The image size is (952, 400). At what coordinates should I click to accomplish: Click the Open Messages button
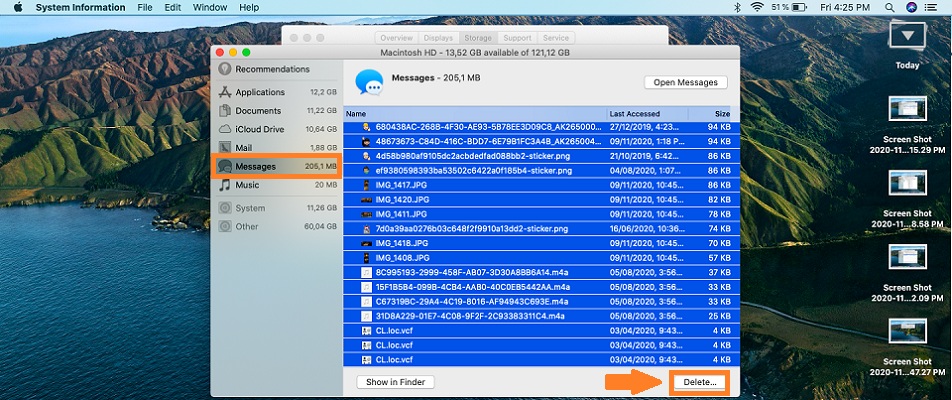click(685, 83)
